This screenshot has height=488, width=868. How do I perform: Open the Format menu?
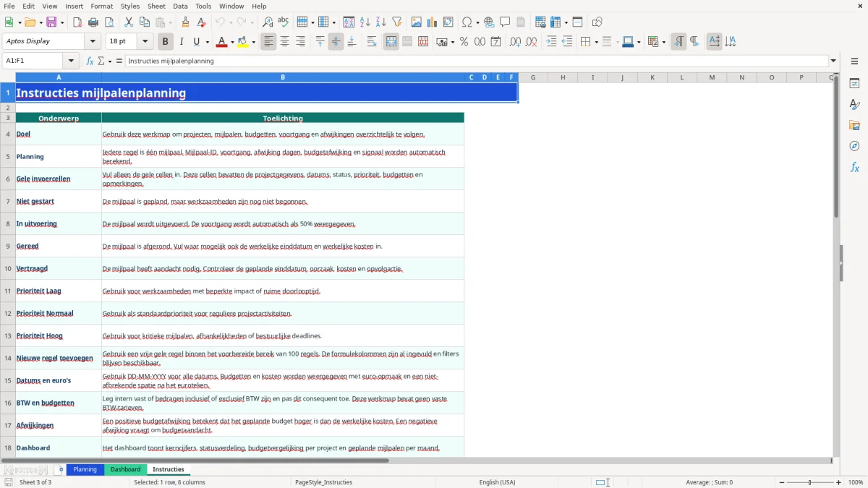pos(102,6)
